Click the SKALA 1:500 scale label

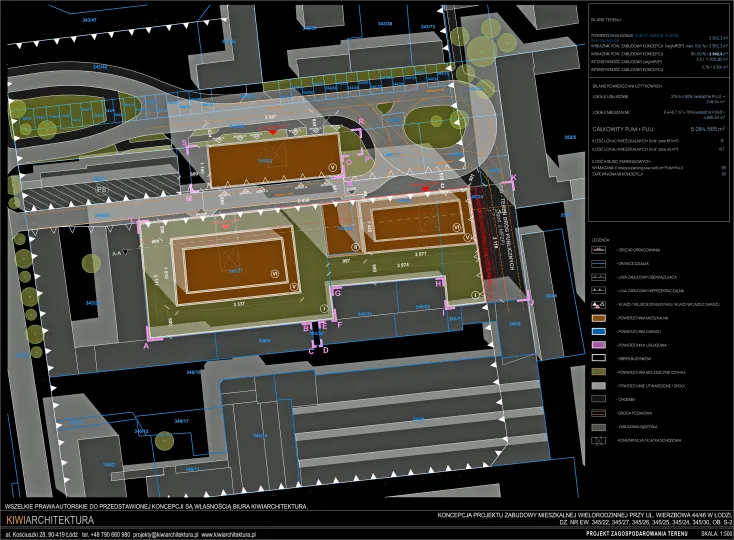707,535
